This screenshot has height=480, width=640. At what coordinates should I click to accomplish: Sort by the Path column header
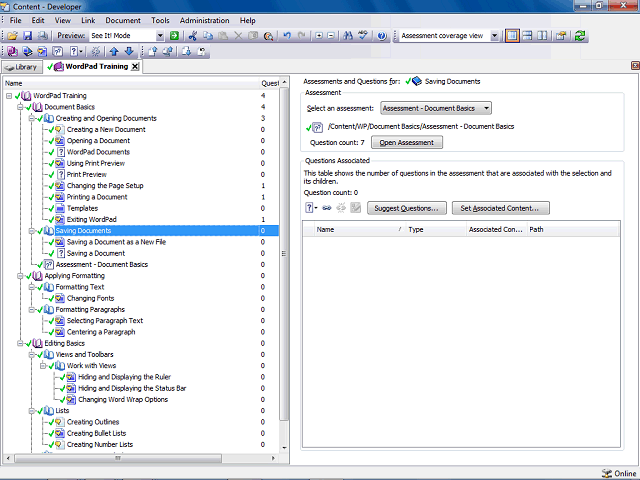573,229
